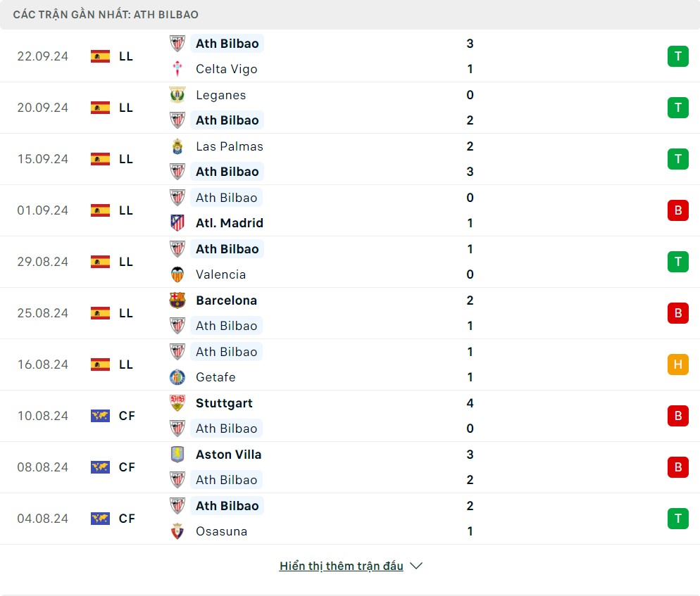Click the Osasuna team logo
Viewport: 700px width, 596px height.
click(177, 531)
